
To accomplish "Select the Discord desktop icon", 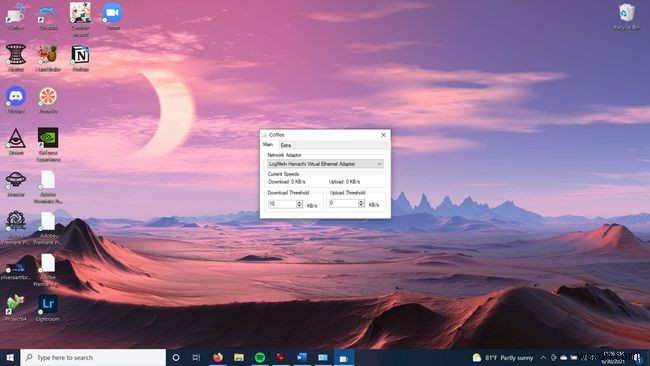I will coord(16,99).
